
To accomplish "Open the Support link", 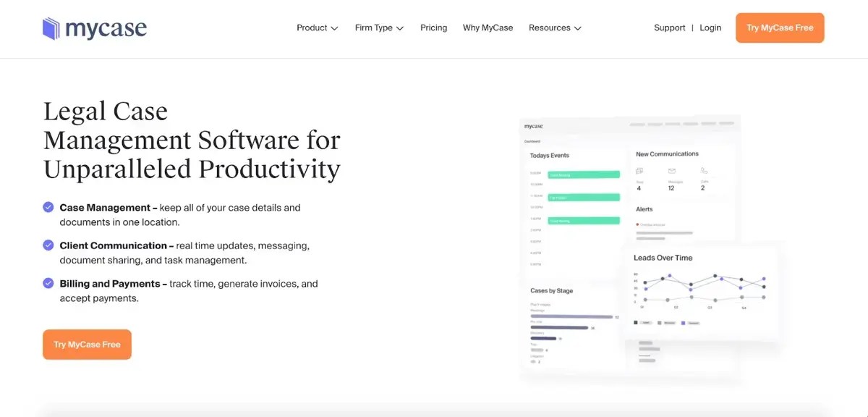I will (670, 28).
